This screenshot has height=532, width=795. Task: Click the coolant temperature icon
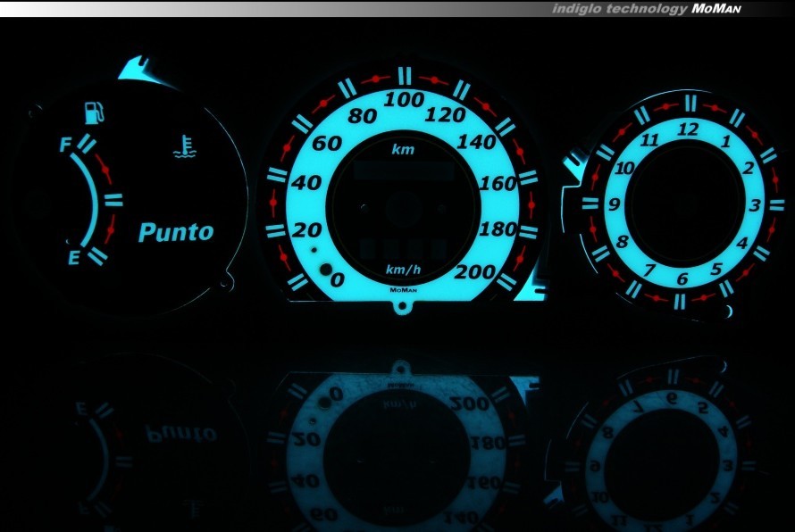click(183, 147)
